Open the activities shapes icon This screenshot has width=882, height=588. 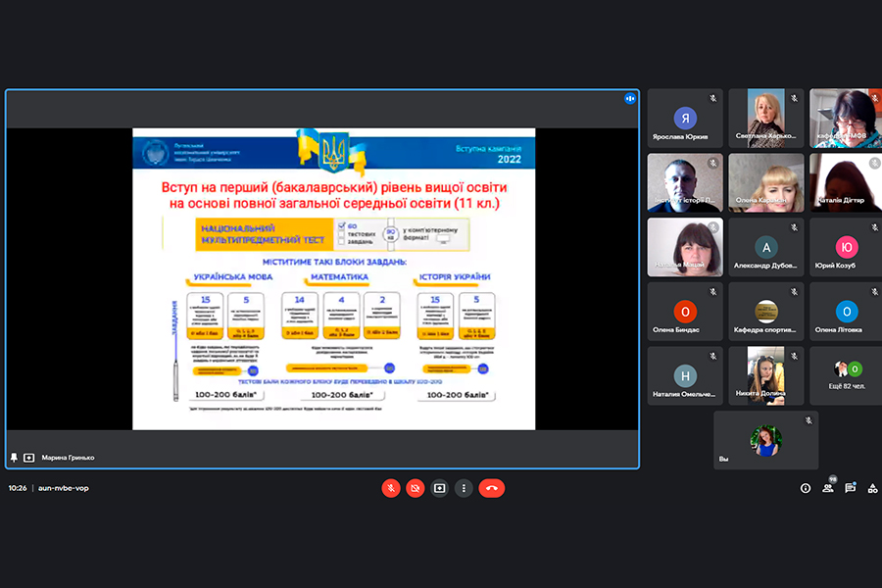[872, 488]
